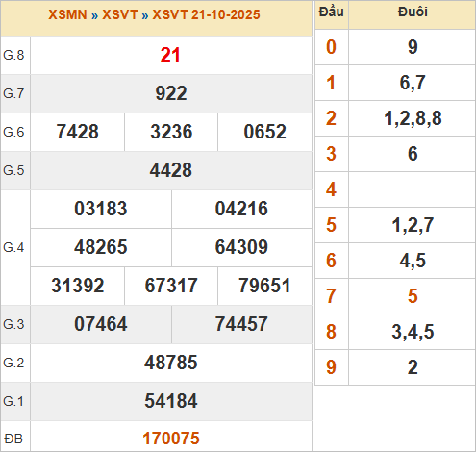Click tail values 6,7
The image size is (476, 452).
[x=413, y=83]
